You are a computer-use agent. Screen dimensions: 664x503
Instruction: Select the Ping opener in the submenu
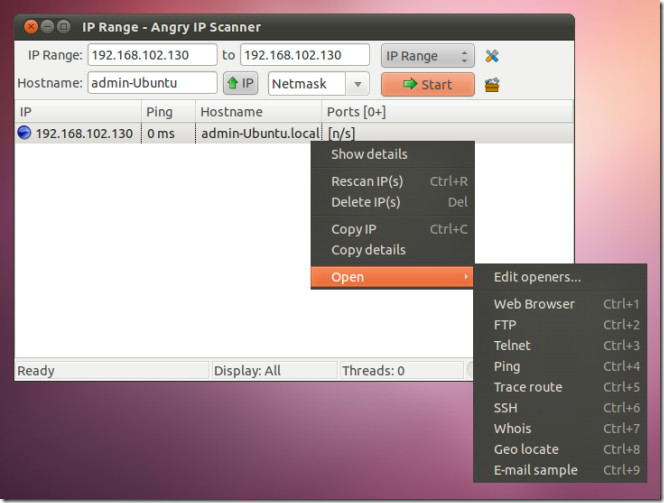(560, 366)
